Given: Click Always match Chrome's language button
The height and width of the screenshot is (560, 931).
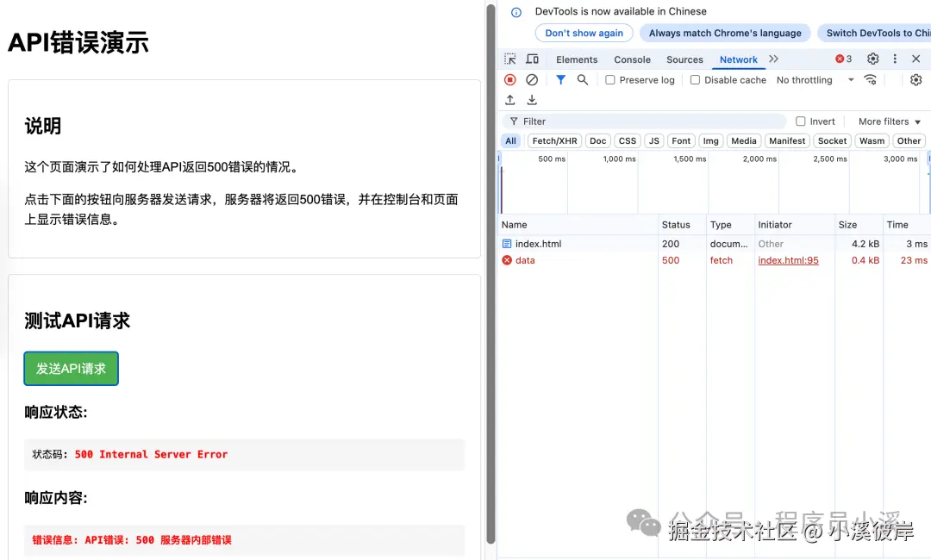Looking at the screenshot, I should pos(725,34).
